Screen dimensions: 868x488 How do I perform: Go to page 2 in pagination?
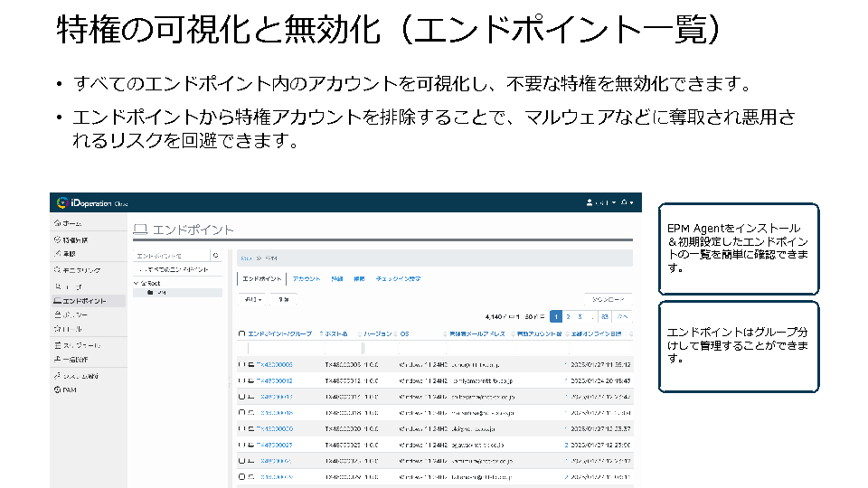568,316
